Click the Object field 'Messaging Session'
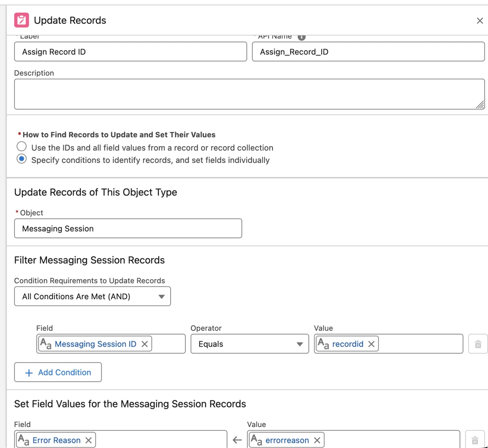Screen dimensions: 488x448 128,228
